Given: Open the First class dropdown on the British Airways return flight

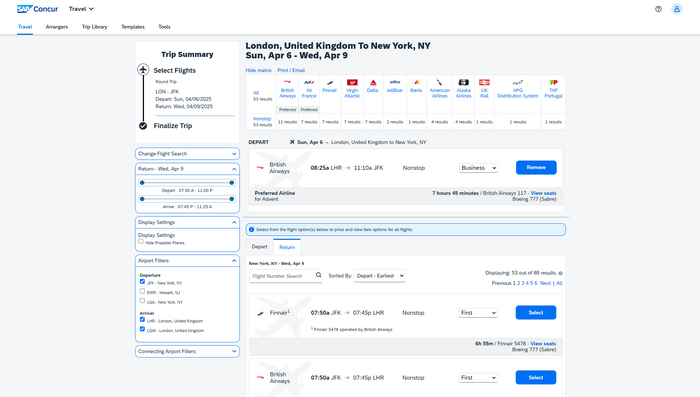Looking at the screenshot, I should pos(478,378).
